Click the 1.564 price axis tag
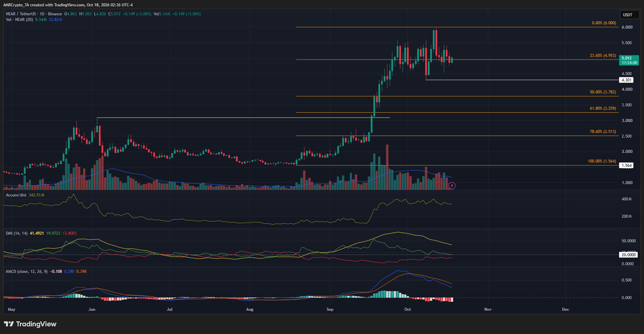The height and width of the screenshot is (334, 644). [x=626, y=166]
